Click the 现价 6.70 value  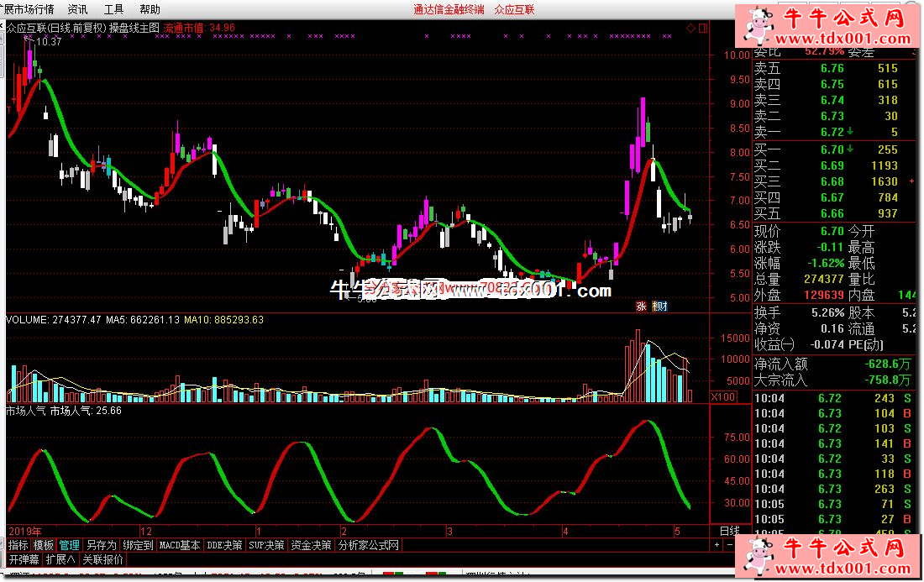(832, 232)
